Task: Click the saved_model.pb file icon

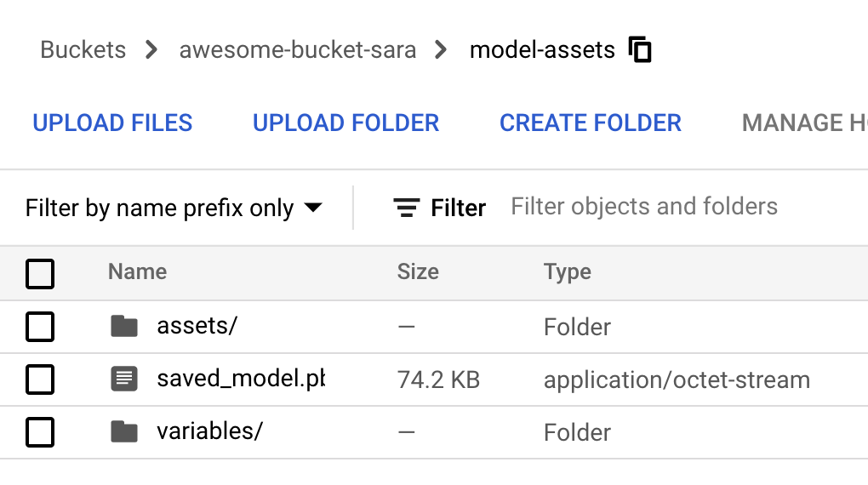Action: [x=124, y=379]
